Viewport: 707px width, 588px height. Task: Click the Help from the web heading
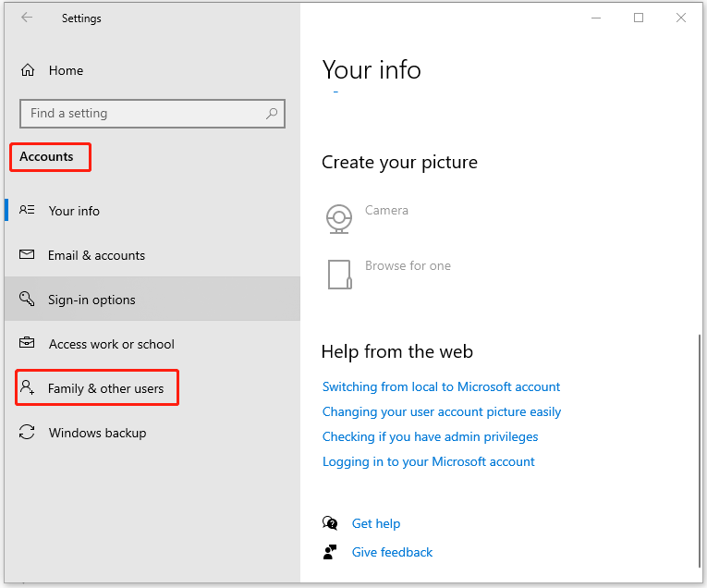click(397, 351)
